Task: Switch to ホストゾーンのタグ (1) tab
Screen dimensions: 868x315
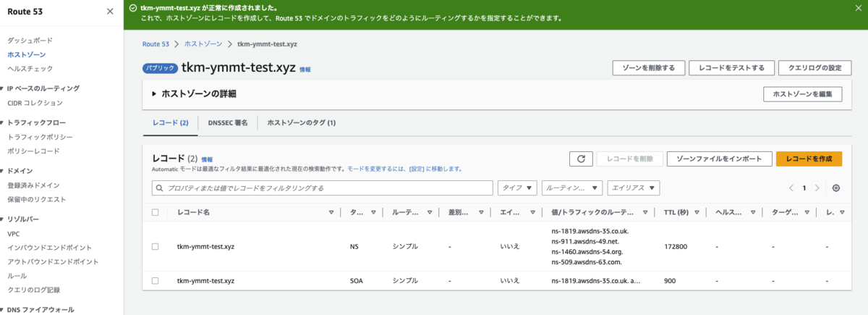Action: click(x=302, y=123)
